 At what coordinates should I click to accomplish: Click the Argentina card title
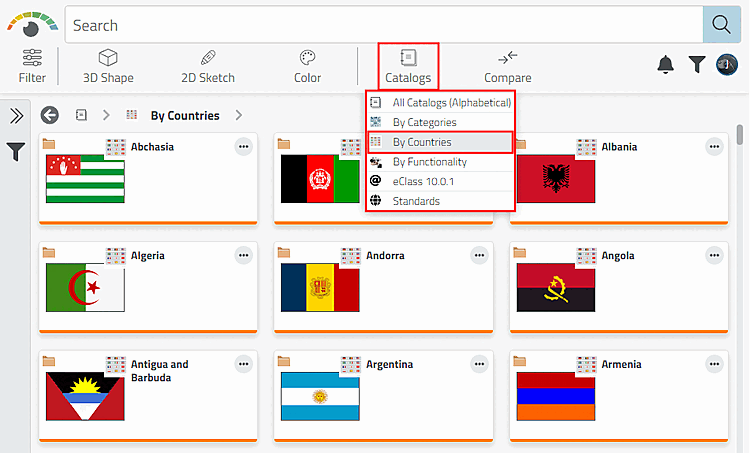tap(389, 364)
